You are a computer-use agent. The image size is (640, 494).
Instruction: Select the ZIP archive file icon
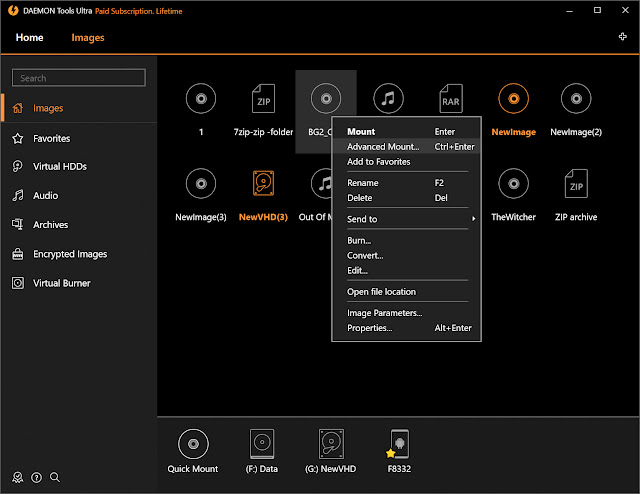pyautogui.click(x=576, y=183)
